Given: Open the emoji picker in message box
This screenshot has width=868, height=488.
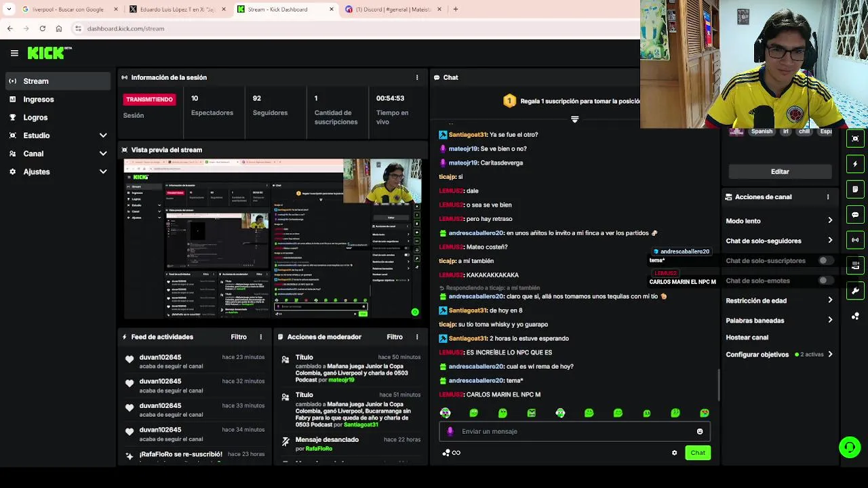Looking at the screenshot, I should click(700, 431).
